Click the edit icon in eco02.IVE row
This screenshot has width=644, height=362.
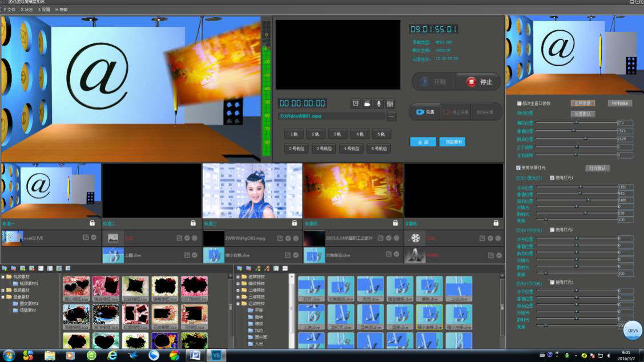pos(86,238)
